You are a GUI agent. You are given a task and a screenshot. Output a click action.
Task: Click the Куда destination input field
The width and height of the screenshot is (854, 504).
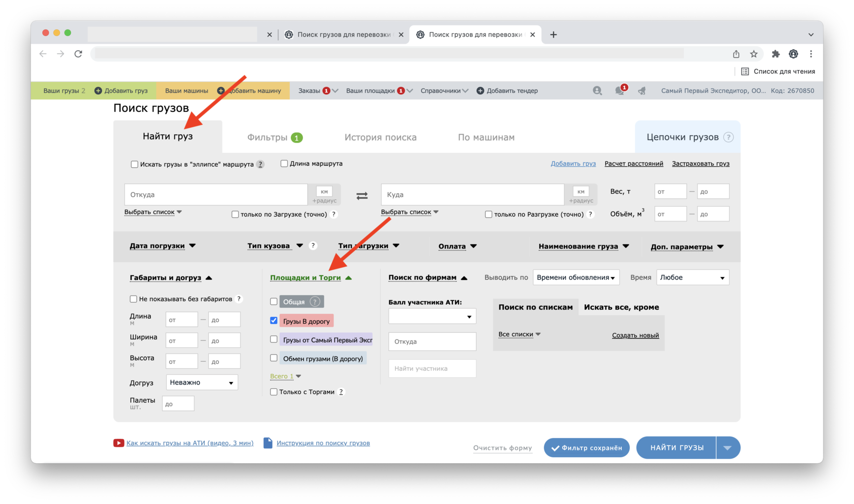coord(473,195)
